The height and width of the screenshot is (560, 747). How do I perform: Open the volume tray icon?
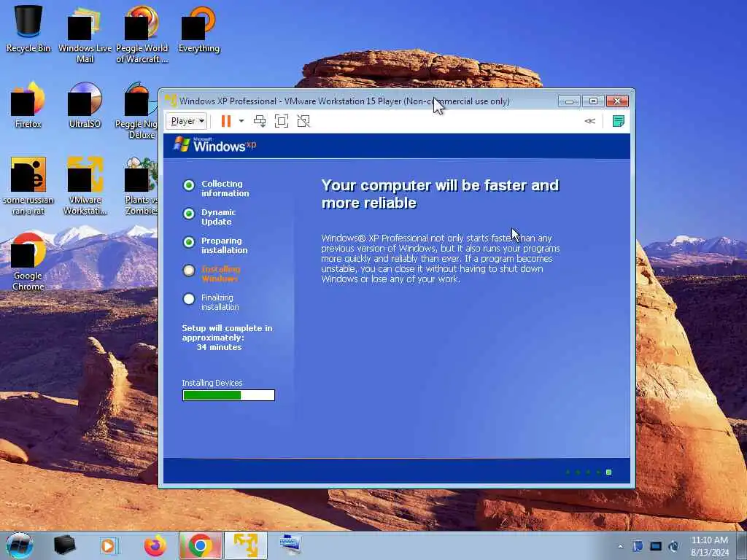(x=673, y=546)
